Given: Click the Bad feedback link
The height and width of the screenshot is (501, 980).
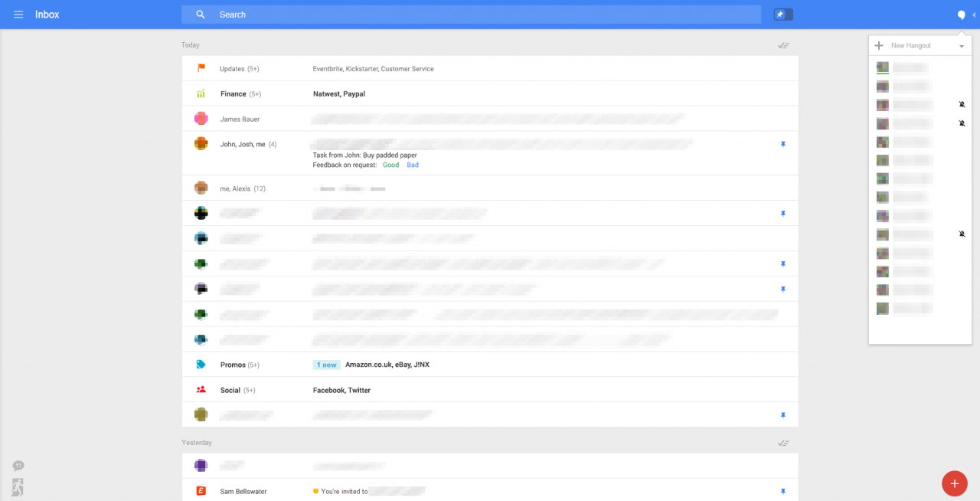Looking at the screenshot, I should (413, 165).
